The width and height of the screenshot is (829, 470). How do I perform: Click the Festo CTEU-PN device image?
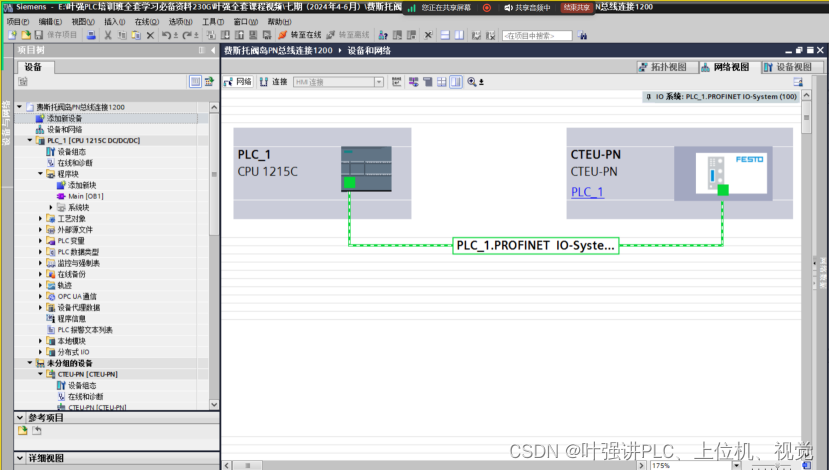point(731,174)
